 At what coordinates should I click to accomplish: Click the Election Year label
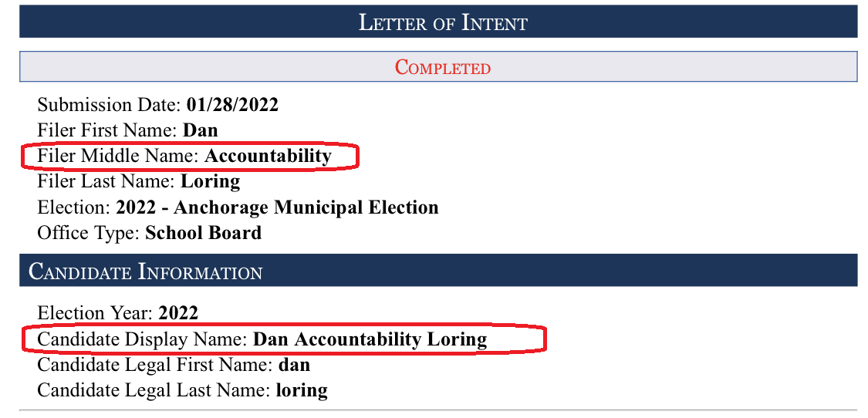coord(95,313)
